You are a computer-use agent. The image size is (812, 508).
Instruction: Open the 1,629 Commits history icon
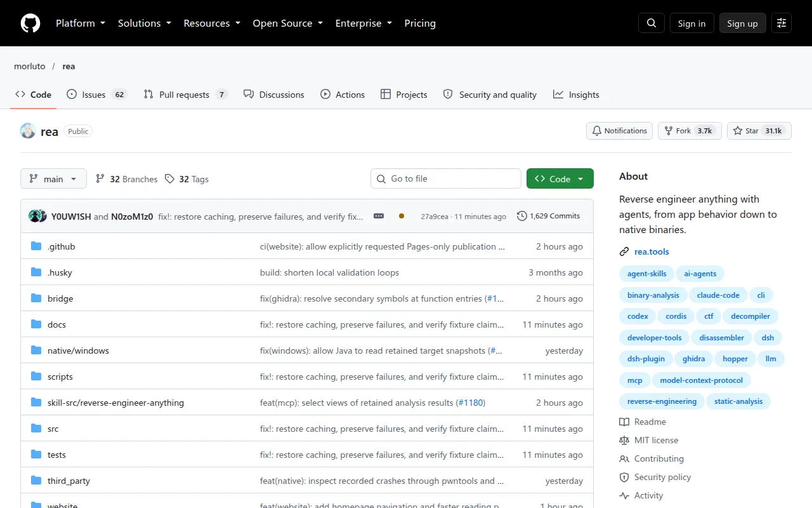click(x=522, y=216)
